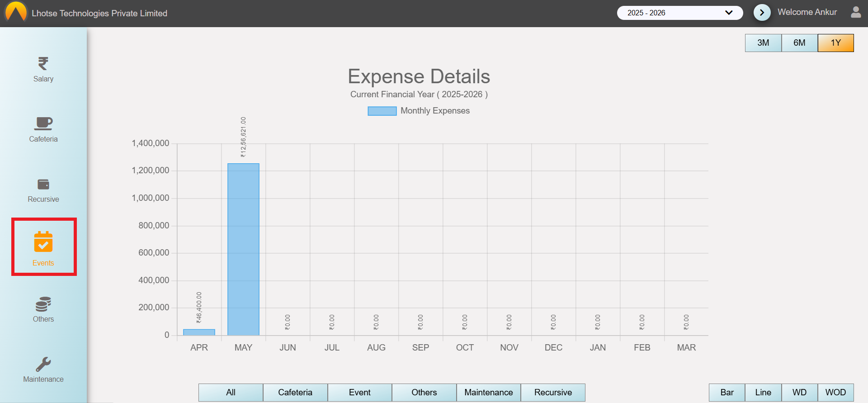
Task: Click the JUN month axis label
Action: 288,348
